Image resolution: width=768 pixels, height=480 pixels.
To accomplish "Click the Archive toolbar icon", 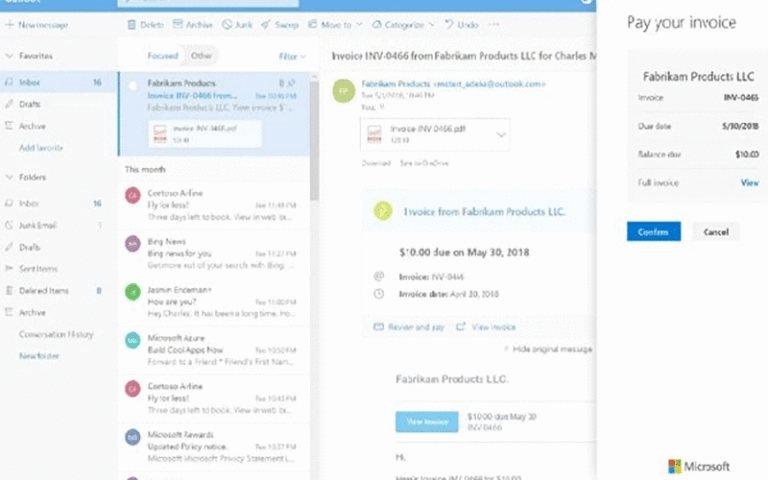I will [178, 24].
